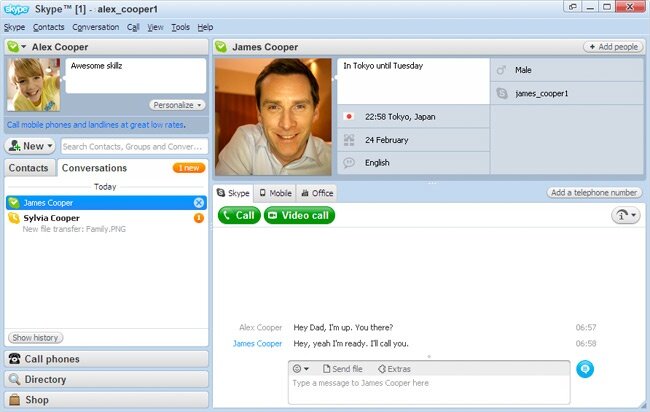Select the Mobile tab
The height and width of the screenshot is (412, 650).
point(275,192)
